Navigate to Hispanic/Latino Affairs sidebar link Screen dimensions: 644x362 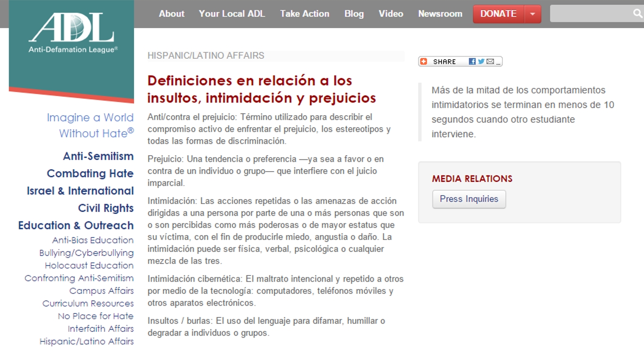coord(87,342)
